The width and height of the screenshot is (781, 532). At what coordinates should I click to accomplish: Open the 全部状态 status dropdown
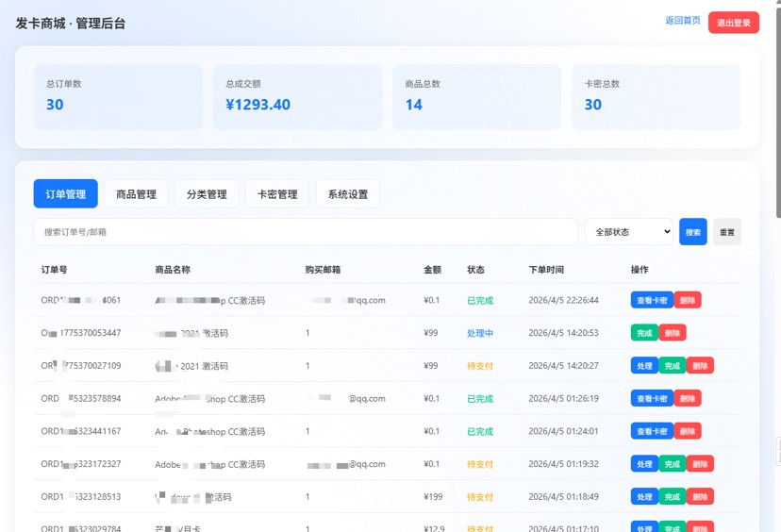coord(629,232)
